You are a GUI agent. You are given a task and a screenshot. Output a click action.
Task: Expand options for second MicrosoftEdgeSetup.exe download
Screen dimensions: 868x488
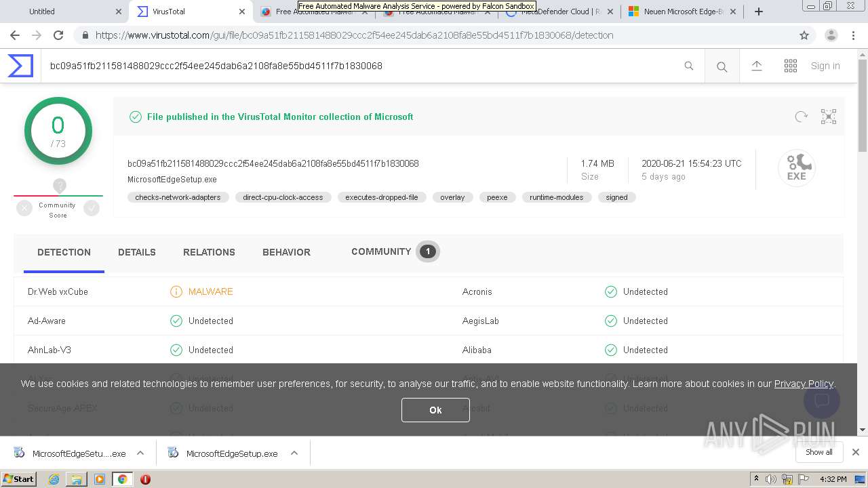coord(294,453)
